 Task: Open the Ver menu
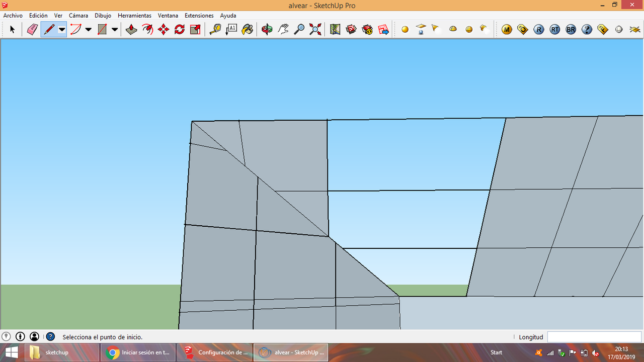point(58,16)
